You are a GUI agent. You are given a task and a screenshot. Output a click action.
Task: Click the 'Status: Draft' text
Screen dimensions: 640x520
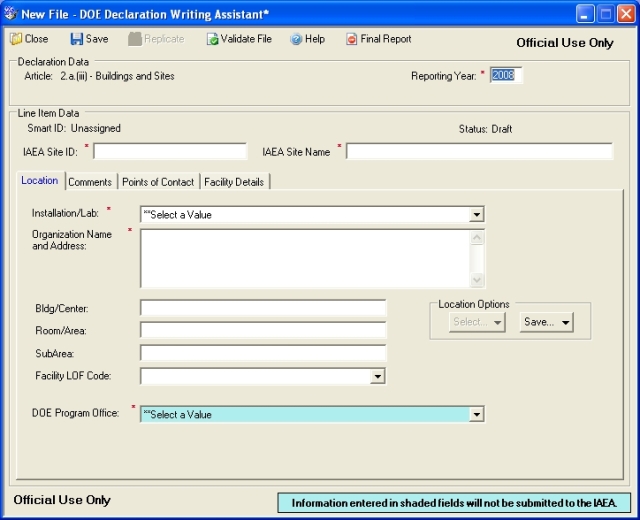pos(485,129)
